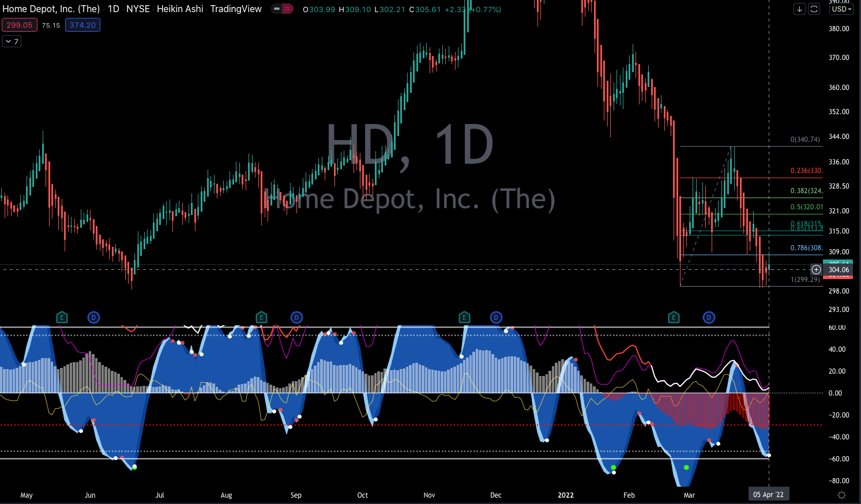Click the open value O303.99
This screenshot has width=861, height=504.
coord(319,10)
